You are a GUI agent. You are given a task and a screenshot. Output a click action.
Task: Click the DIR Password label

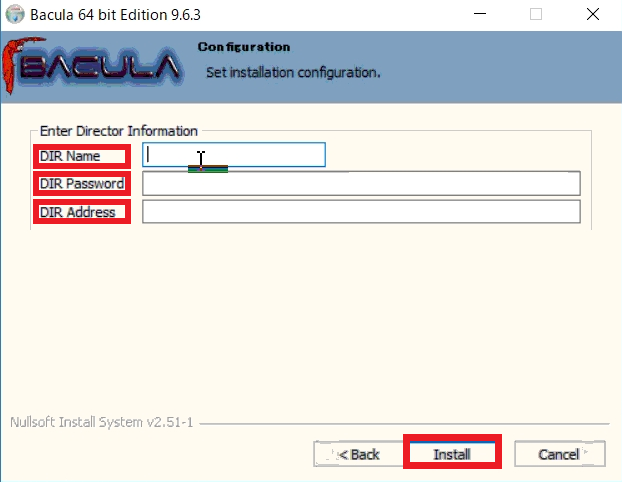pos(82,184)
